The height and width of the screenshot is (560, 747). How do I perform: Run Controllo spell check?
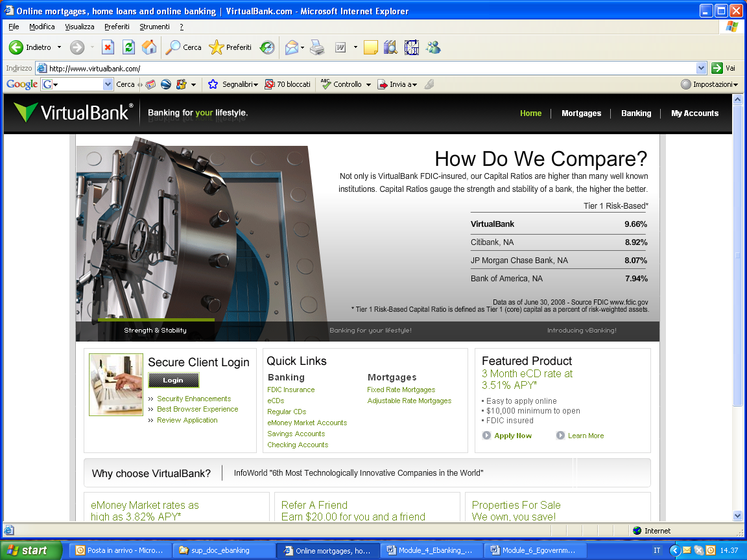click(x=341, y=84)
